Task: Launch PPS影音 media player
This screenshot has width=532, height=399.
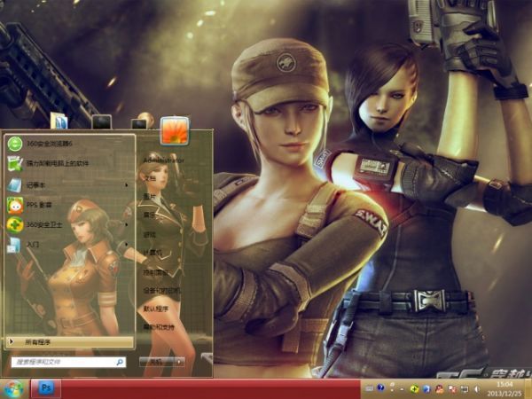Action: (x=69, y=205)
